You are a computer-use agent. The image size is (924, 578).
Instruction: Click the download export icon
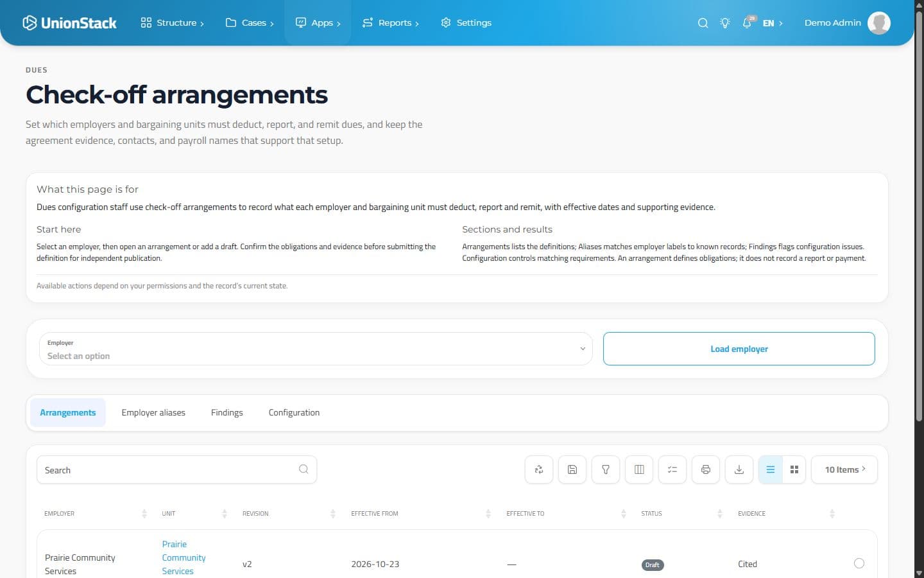tap(739, 469)
